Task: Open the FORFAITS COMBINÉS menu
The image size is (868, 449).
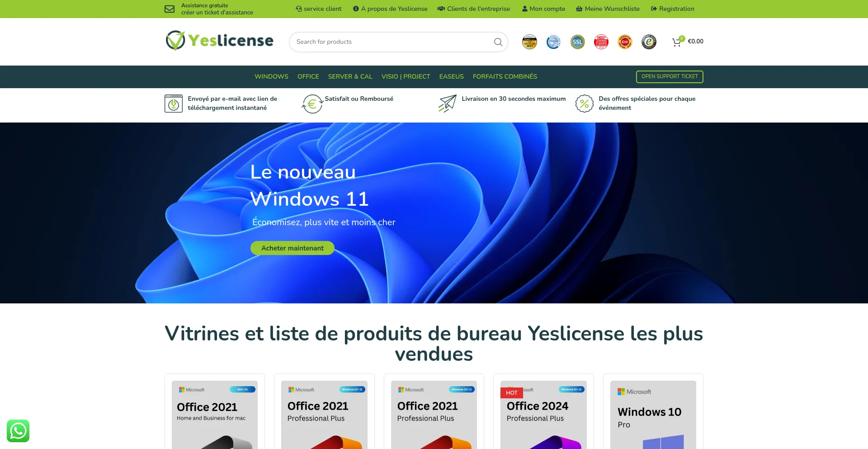Action: 505,76
